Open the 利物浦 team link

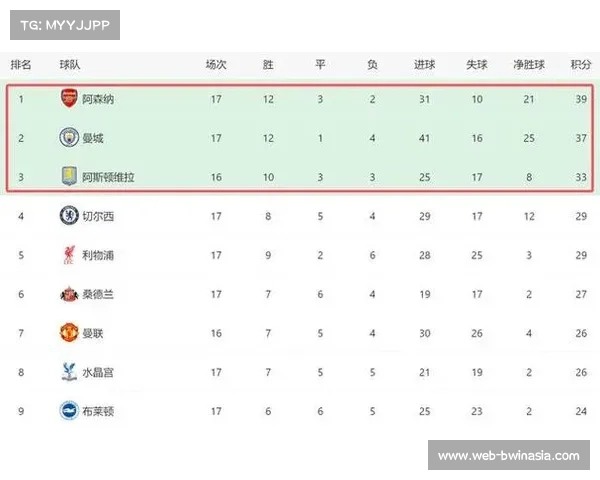point(98,255)
